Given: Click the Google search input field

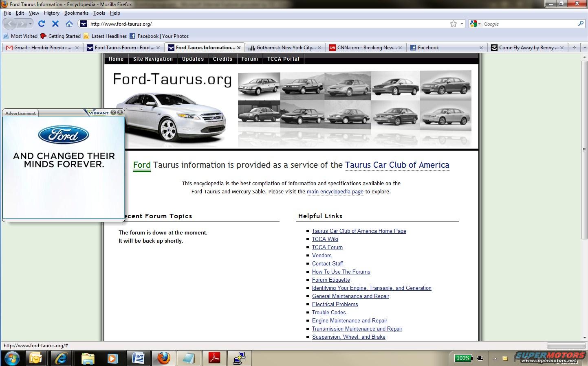Looking at the screenshot, I should (529, 24).
